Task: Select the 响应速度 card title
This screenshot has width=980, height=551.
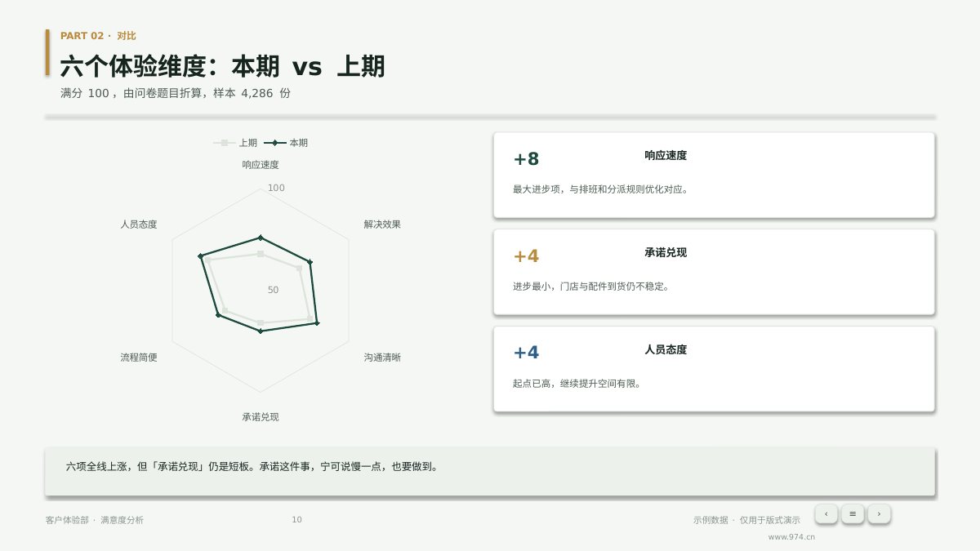Action: coord(666,156)
